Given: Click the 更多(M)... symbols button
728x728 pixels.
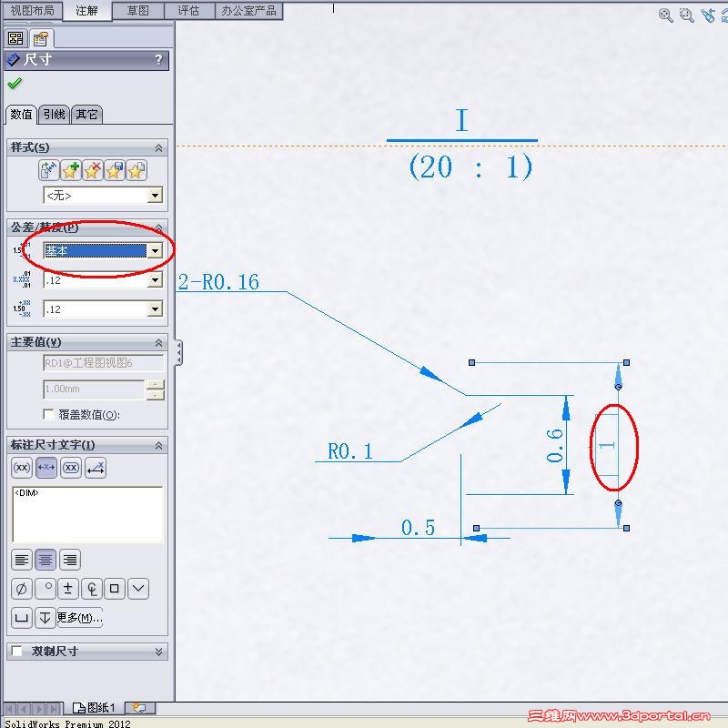Looking at the screenshot, I should (x=79, y=618).
